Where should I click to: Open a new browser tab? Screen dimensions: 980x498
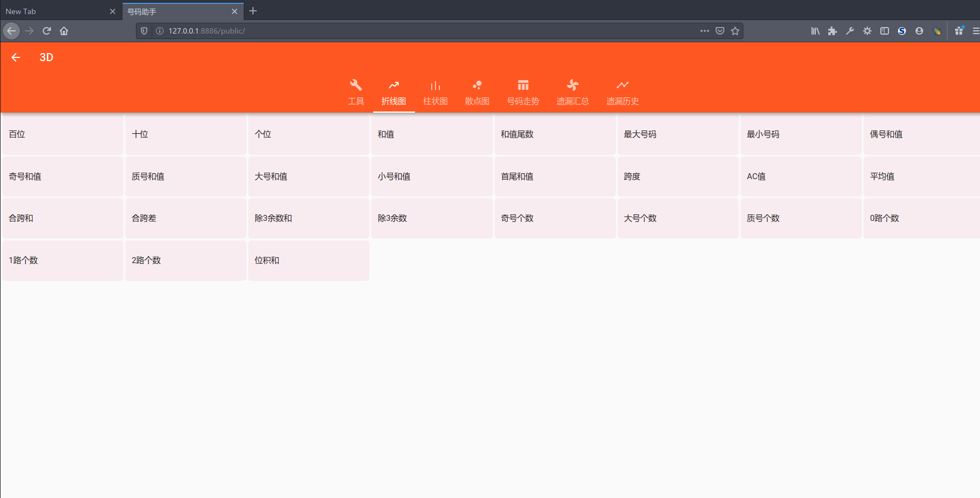pos(253,11)
